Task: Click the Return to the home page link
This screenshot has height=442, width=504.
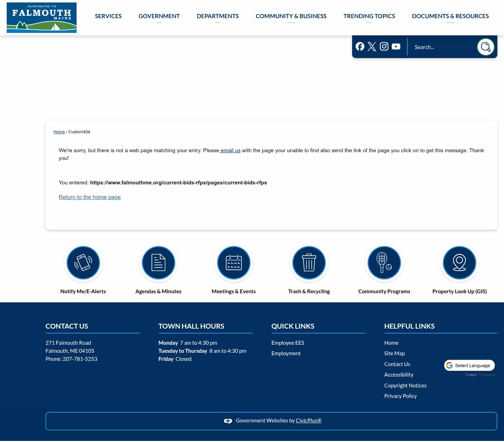Action: [90, 197]
